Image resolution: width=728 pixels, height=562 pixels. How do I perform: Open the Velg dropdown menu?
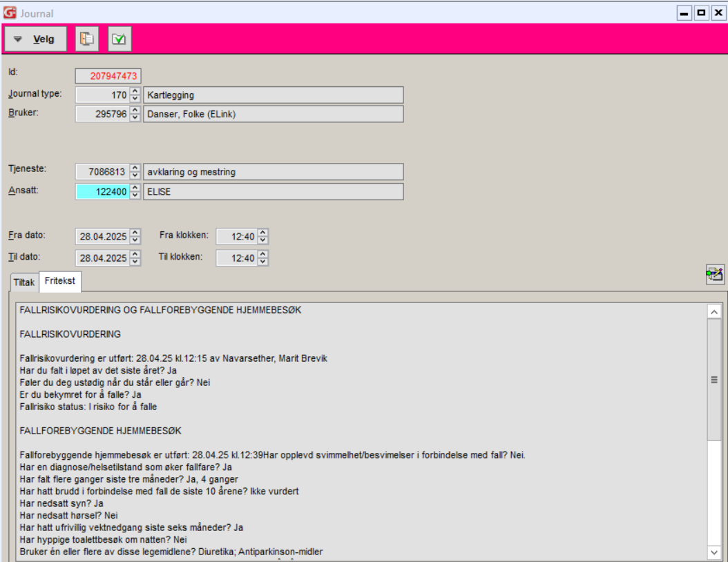coord(36,39)
